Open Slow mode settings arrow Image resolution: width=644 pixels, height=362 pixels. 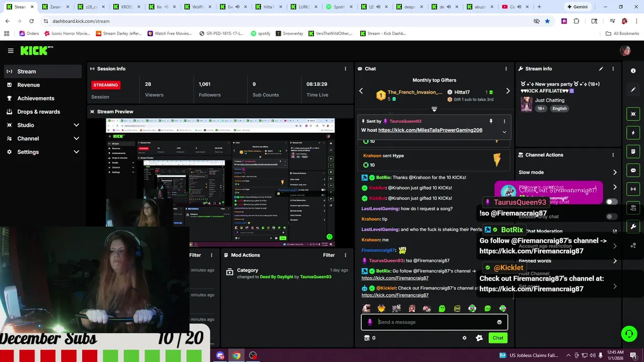pos(615,172)
